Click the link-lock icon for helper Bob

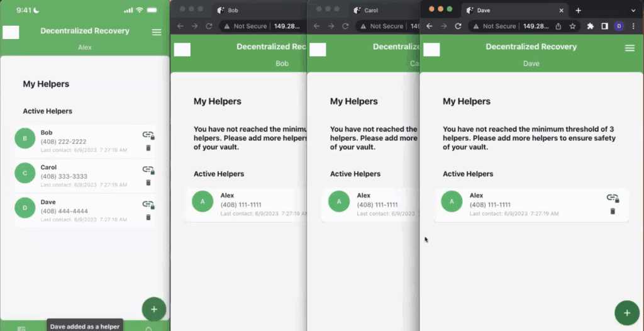point(148,135)
